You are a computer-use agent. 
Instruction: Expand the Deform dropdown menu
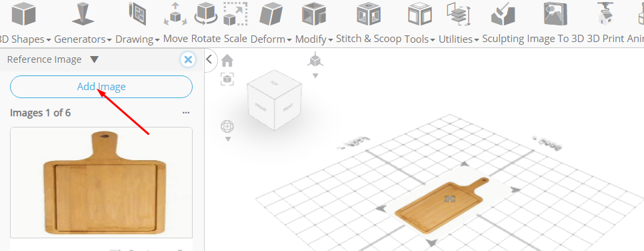click(x=271, y=39)
